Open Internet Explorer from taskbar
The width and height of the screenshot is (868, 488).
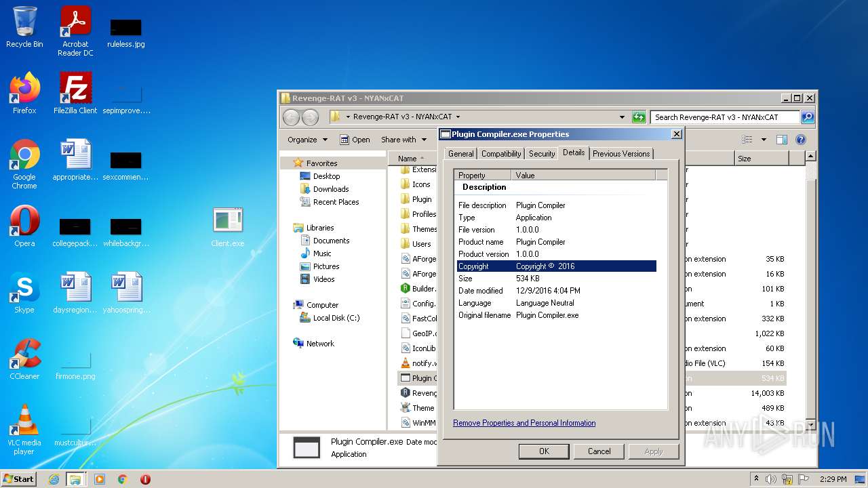point(54,479)
